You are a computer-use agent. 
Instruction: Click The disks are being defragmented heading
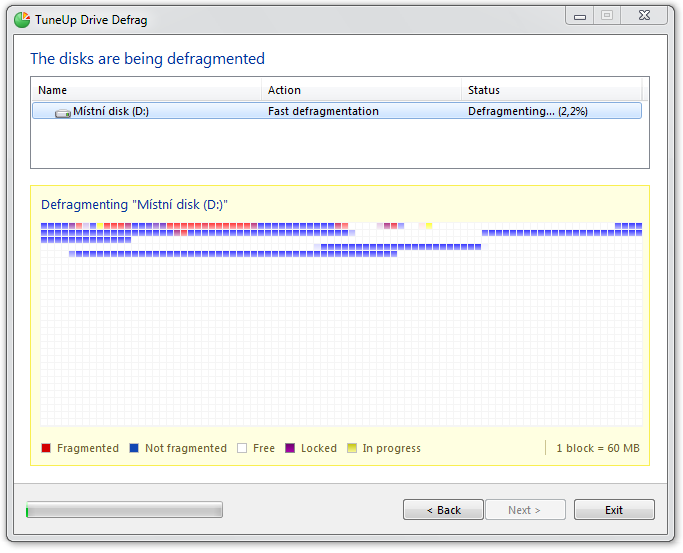click(x=147, y=59)
